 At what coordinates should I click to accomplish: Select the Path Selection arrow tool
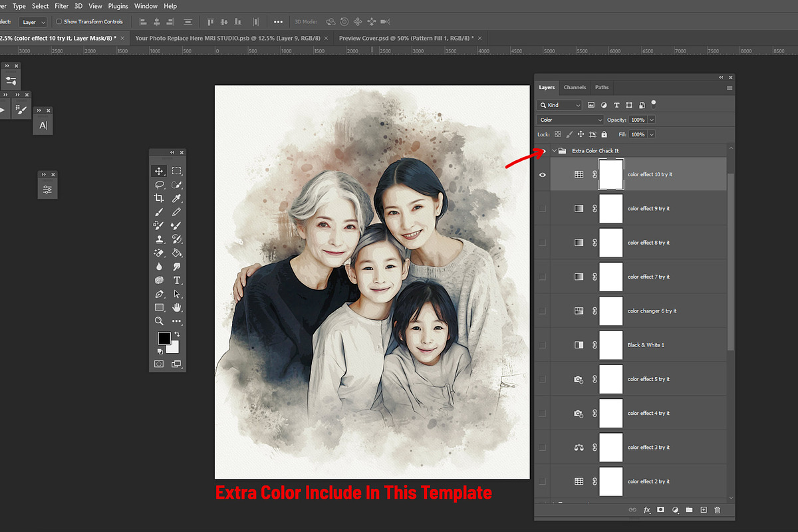[176, 294]
